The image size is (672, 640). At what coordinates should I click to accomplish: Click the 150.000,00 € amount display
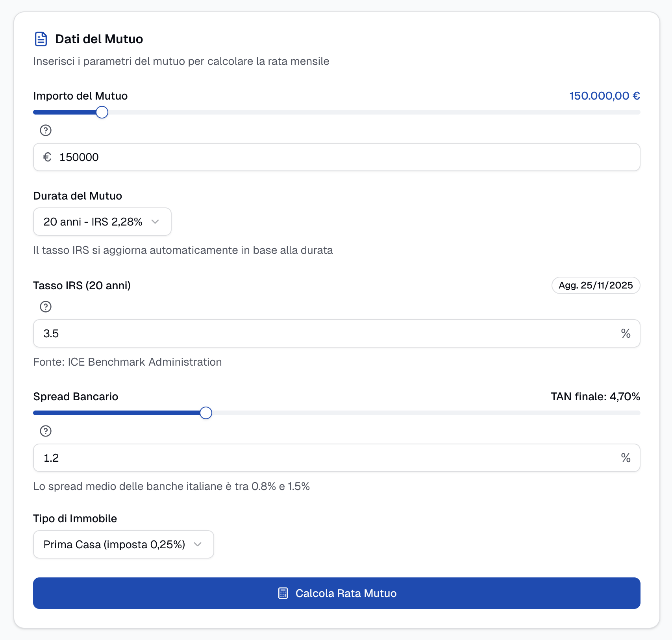point(604,96)
